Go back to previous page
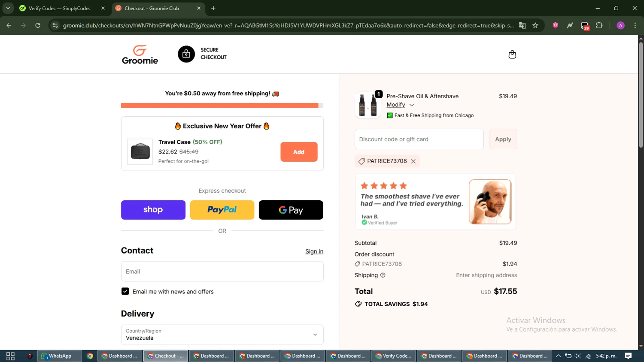 (x=9, y=25)
